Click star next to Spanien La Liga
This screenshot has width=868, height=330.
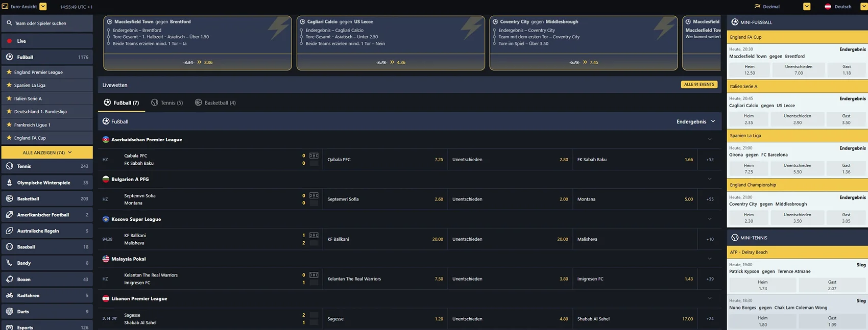coord(9,85)
